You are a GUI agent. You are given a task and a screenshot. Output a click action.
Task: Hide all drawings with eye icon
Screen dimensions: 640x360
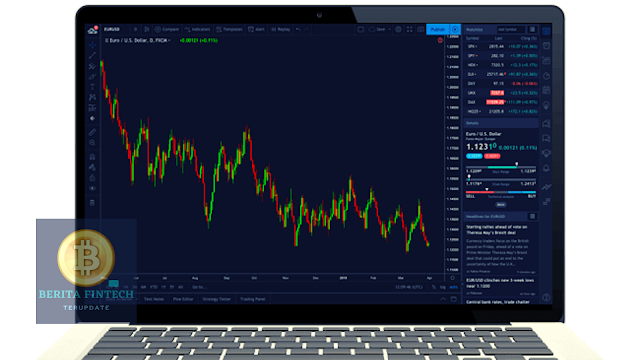93,189
